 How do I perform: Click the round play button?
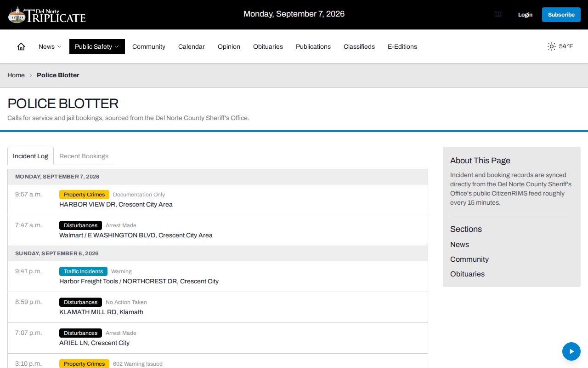point(571,351)
